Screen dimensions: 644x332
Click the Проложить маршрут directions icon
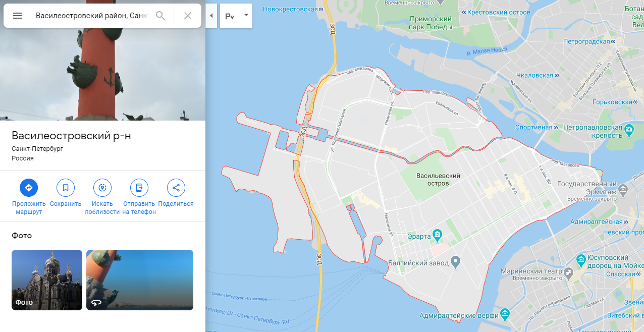point(29,188)
